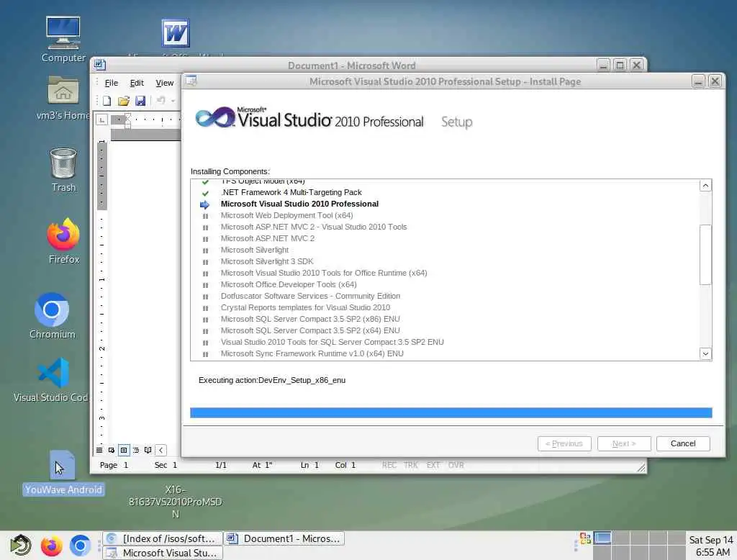Click the disabled Previous button in Setup

point(564,443)
